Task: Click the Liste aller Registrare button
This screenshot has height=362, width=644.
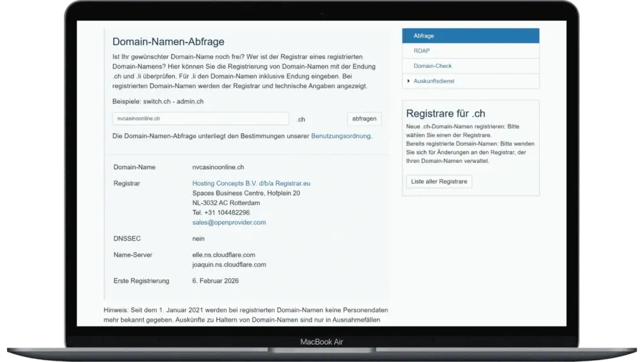Action: tap(439, 182)
